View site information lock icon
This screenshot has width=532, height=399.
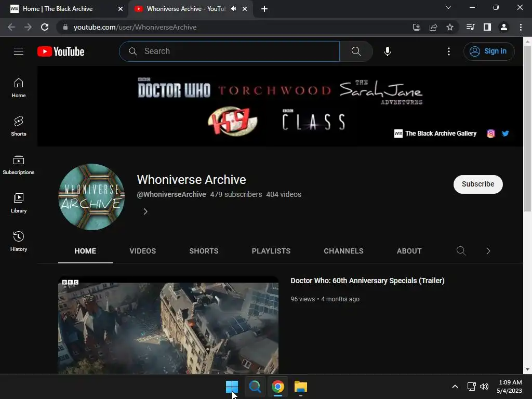(65, 27)
